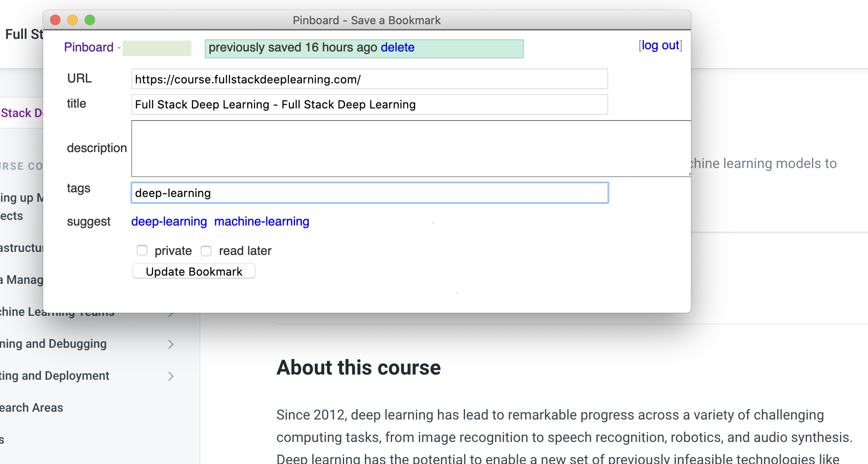868x464 pixels.
Task: Click the Update Bookmark button
Action: [x=194, y=271]
